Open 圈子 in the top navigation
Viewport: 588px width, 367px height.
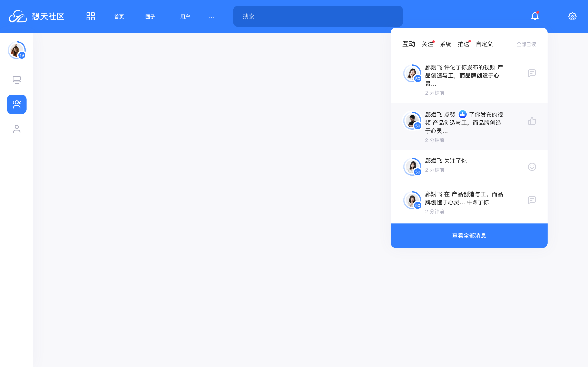(x=150, y=17)
